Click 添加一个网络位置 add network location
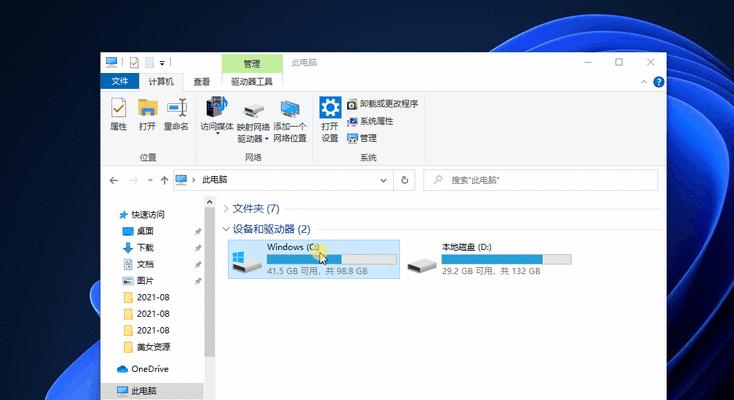Viewport: 734px width, 400px height. pyautogui.click(x=290, y=119)
